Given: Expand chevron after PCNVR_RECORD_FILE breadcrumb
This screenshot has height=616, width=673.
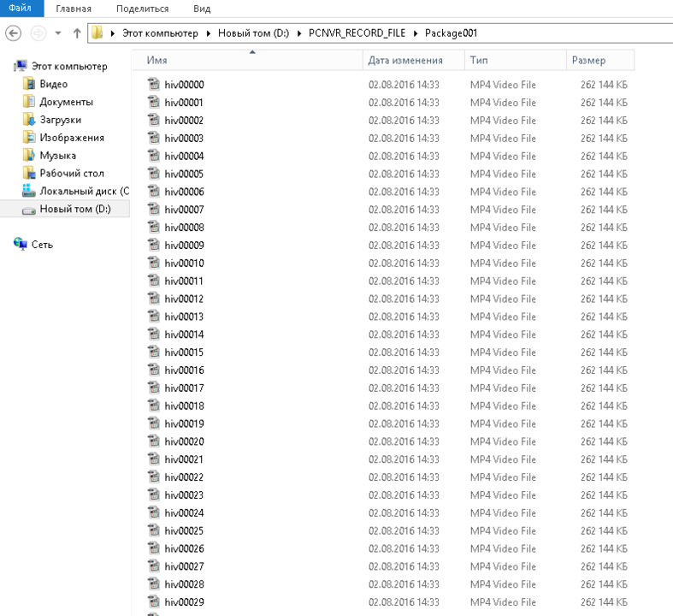Looking at the screenshot, I should click(x=416, y=33).
